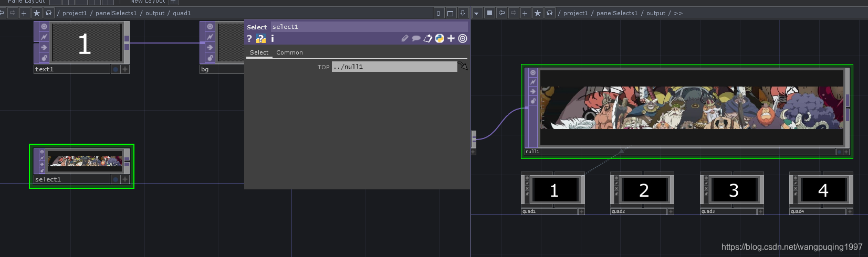
Task: Expand the plus button on quad3 node
Action: [760, 211]
